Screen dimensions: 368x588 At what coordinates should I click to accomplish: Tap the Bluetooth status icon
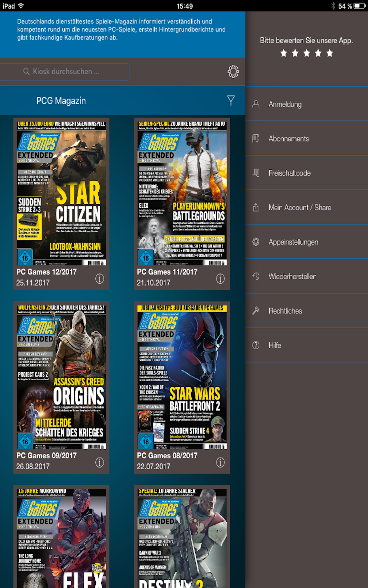(333, 6)
